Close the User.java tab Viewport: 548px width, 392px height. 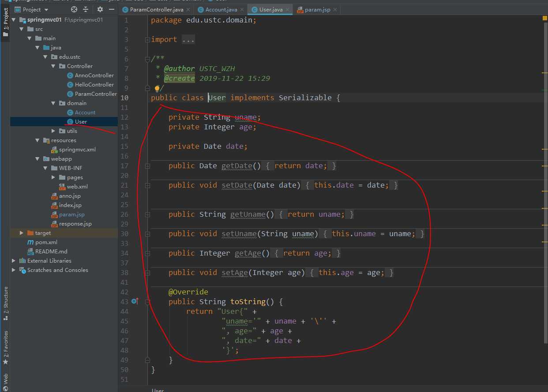coord(287,10)
